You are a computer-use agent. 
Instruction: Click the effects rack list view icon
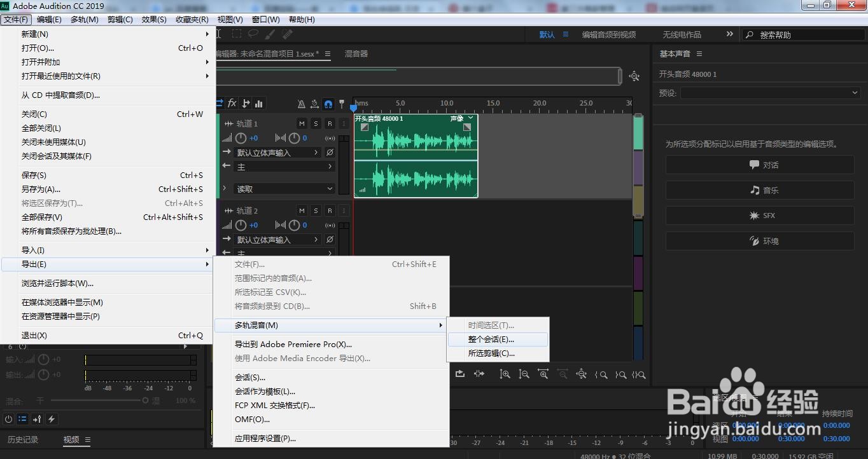(22, 419)
